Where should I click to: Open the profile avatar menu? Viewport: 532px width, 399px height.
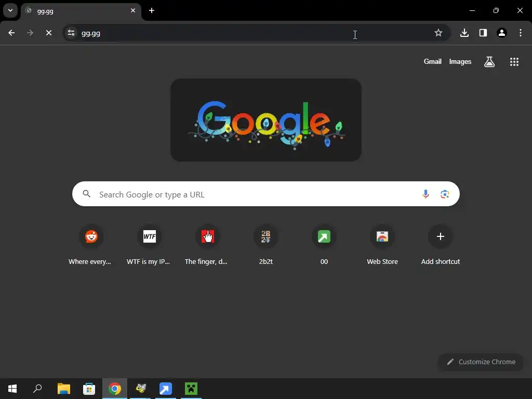[x=502, y=33]
